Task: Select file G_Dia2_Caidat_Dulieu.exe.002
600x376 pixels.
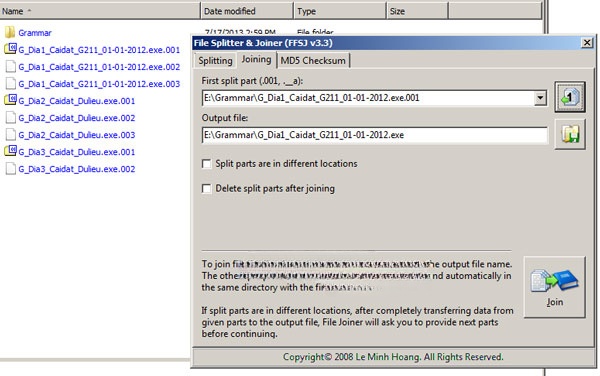Action: (77, 118)
